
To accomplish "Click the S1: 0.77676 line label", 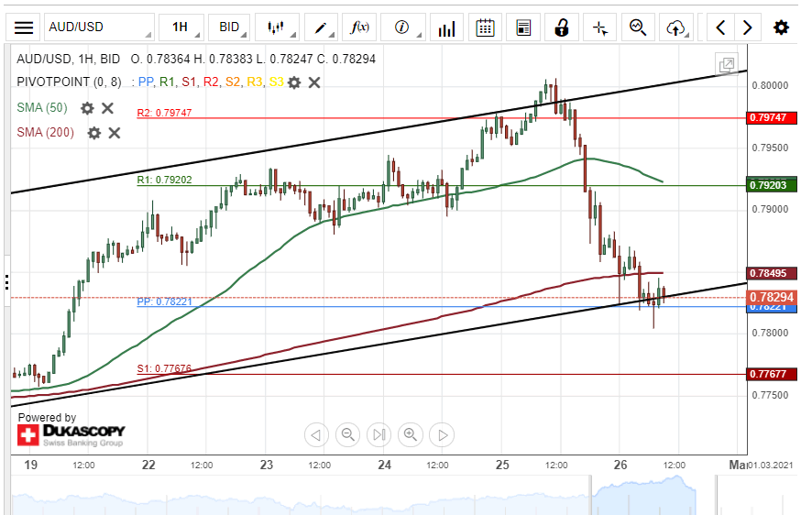I will (x=164, y=369).
